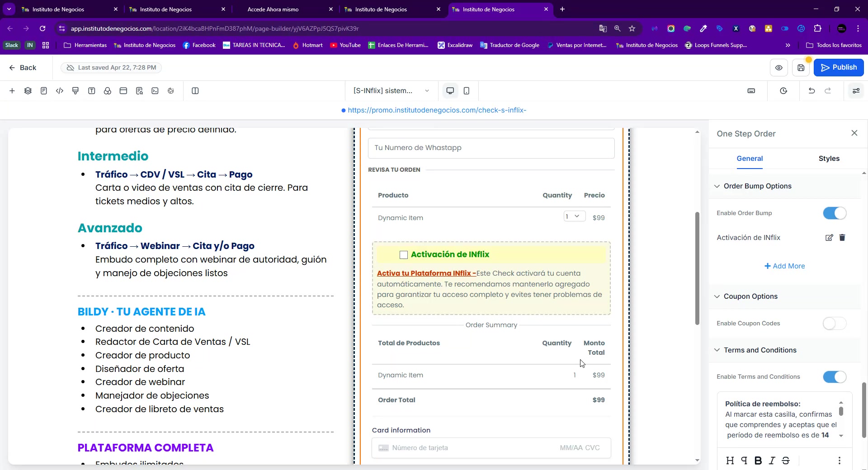Open the Dynamic Item quantity dropdown
The height and width of the screenshot is (470, 868).
pyautogui.click(x=574, y=216)
